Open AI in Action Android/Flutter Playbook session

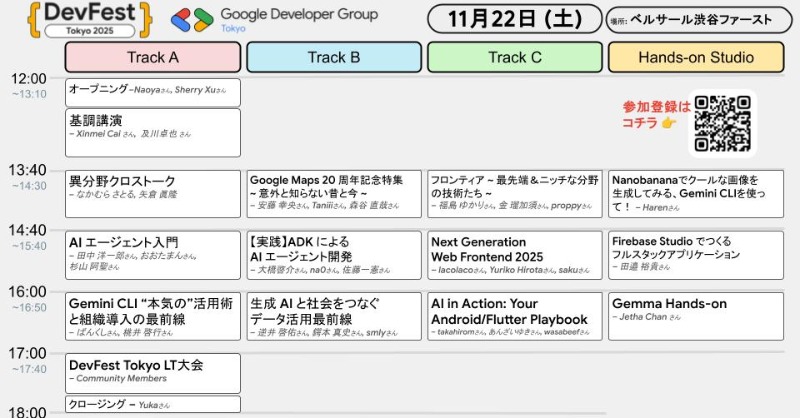point(515,316)
